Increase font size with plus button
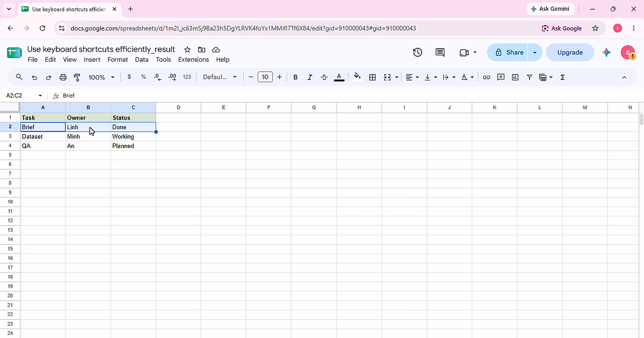644x338 pixels. [279, 77]
